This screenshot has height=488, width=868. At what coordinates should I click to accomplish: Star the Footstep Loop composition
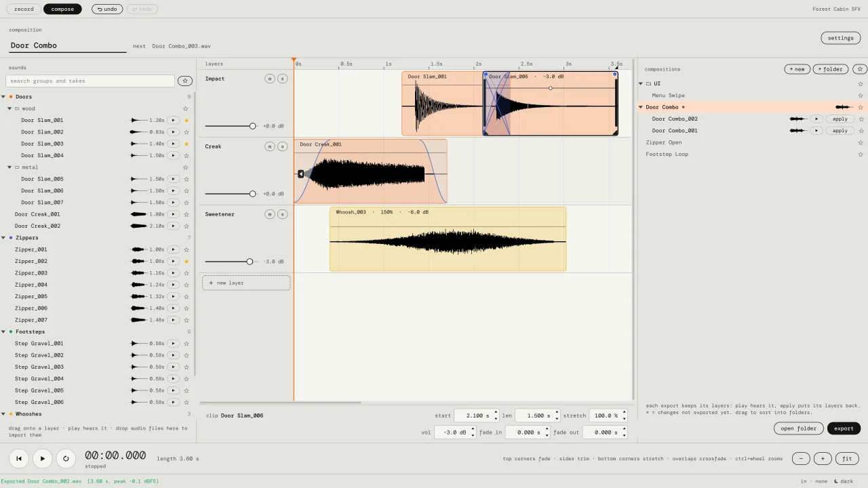point(861,155)
